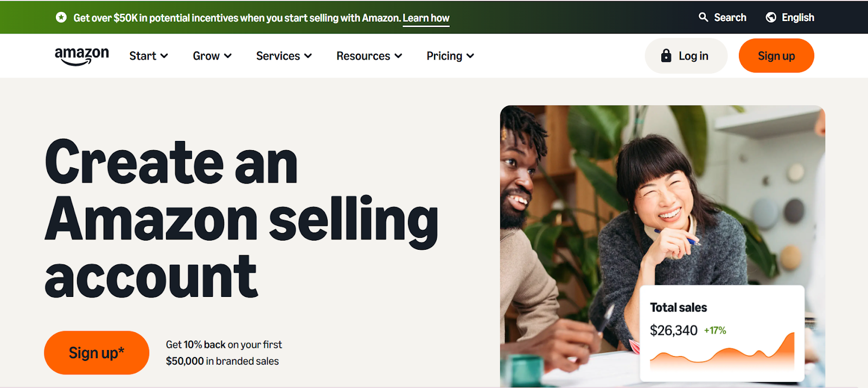
Task: Expand the Resources menu chevron
Action: tap(398, 56)
